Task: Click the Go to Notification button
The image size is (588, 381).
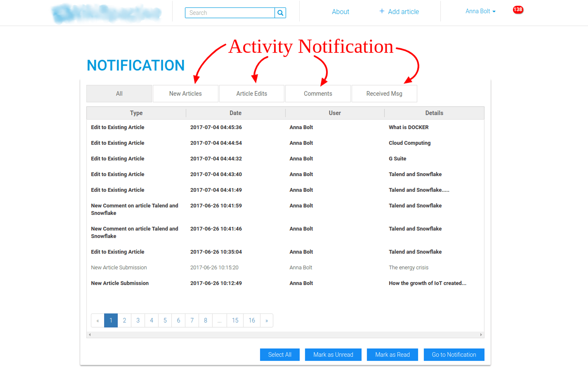Action: pos(454,355)
